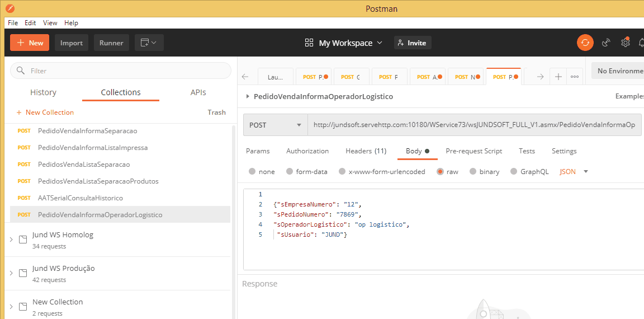
Task: Click the plus icon to add tab
Action: point(558,77)
